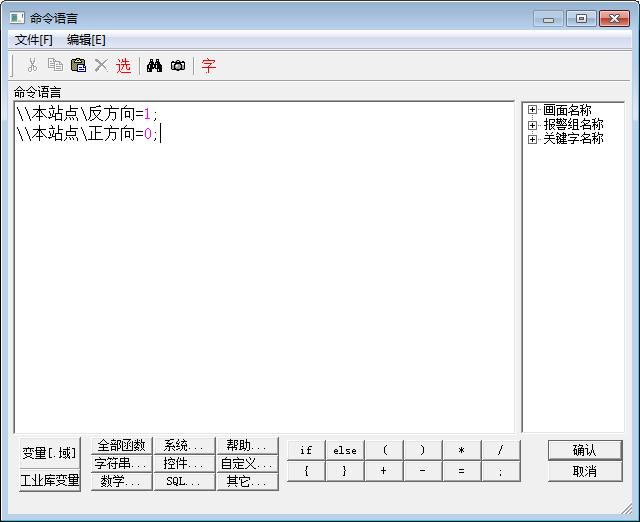Open the 其它... functions
Viewport: 640px width, 522px height.
click(x=247, y=481)
